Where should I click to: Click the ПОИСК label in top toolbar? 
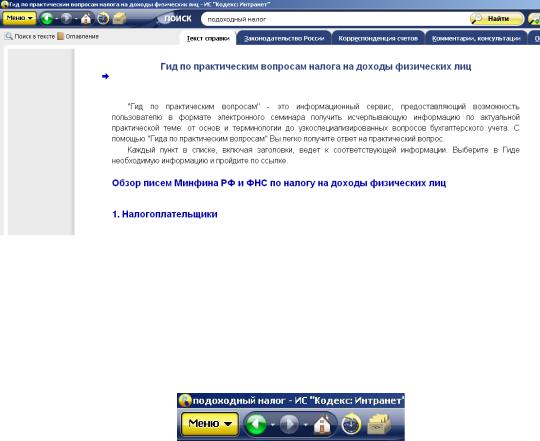coord(178,19)
